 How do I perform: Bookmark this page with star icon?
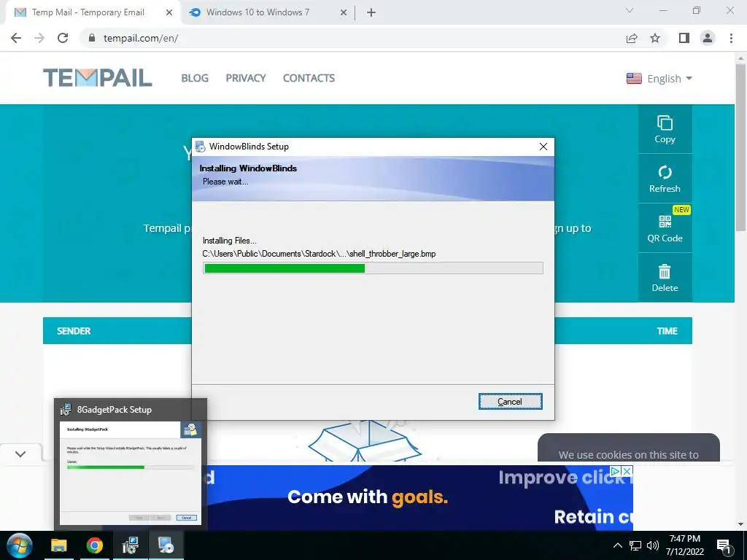click(x=655, y=38)
